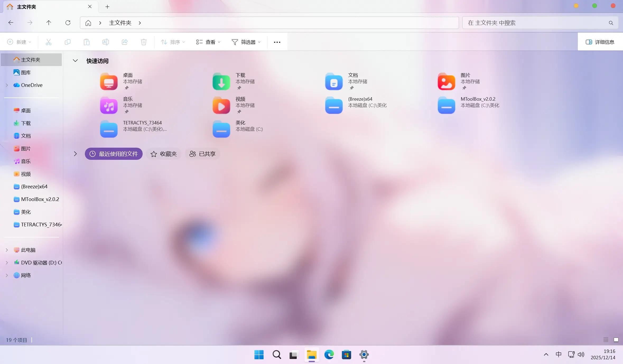Select the Cut tool in the toolbar
Screen dimensions: 623x364
point(49,42)
